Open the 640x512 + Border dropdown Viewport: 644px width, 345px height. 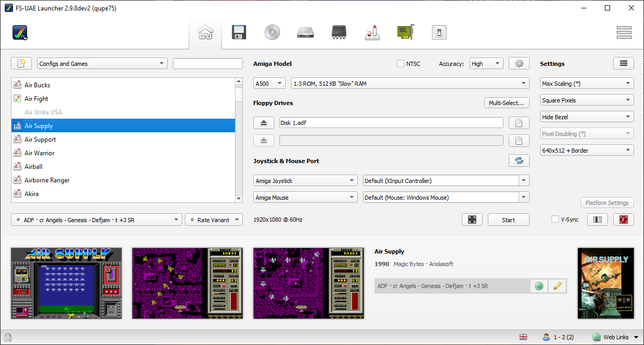(x=587, y=151)
